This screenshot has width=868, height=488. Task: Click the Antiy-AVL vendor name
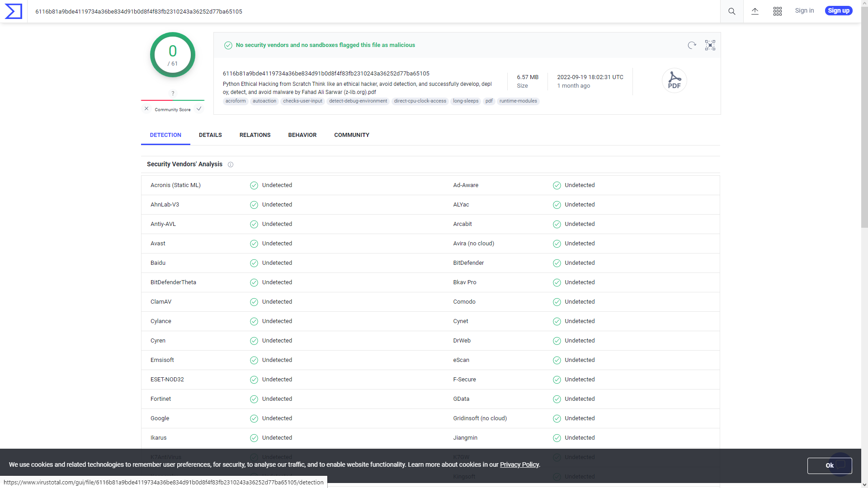(163, 224)
